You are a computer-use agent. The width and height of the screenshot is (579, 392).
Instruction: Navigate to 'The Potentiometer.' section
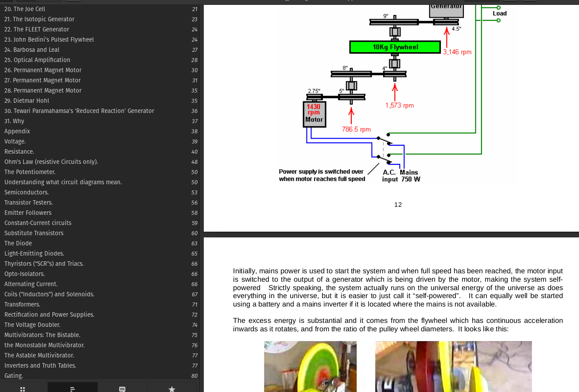30,172
